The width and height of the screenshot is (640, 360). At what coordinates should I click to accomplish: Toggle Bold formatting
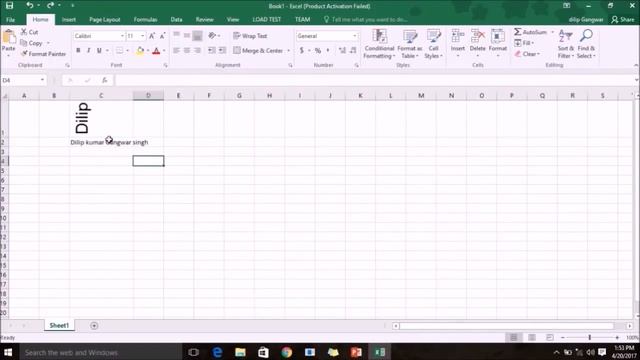click(78, 51)
